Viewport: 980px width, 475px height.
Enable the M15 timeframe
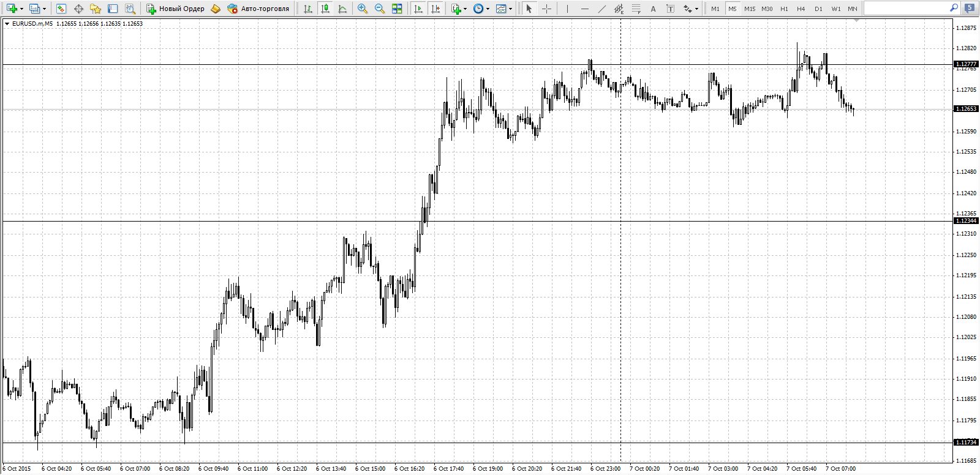(x=750, y=9)
